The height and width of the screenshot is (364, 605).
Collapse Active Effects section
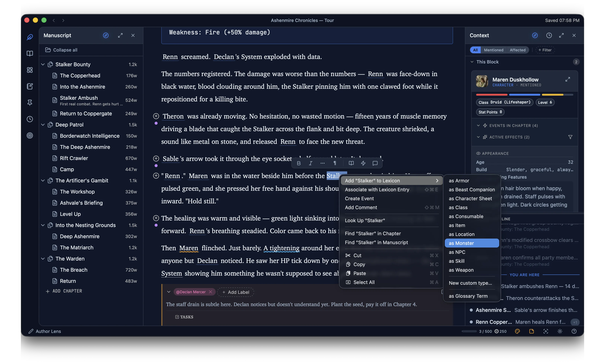(x=478, y=137)
